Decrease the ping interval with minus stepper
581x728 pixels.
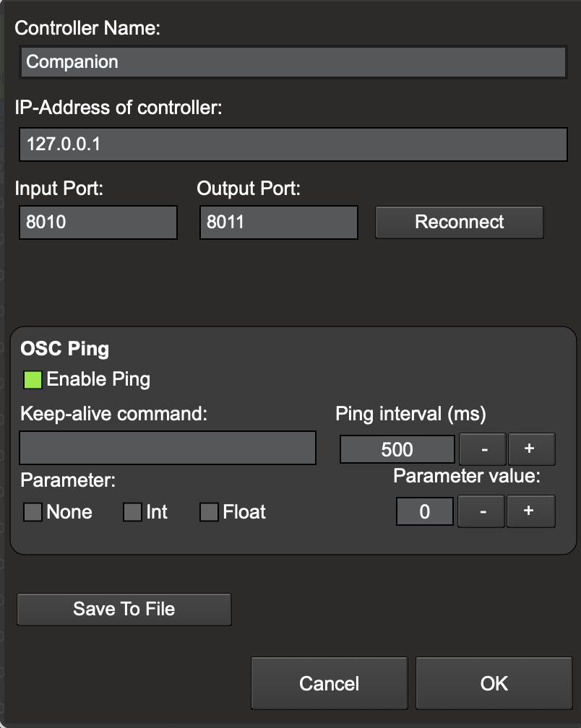(481, 448)
